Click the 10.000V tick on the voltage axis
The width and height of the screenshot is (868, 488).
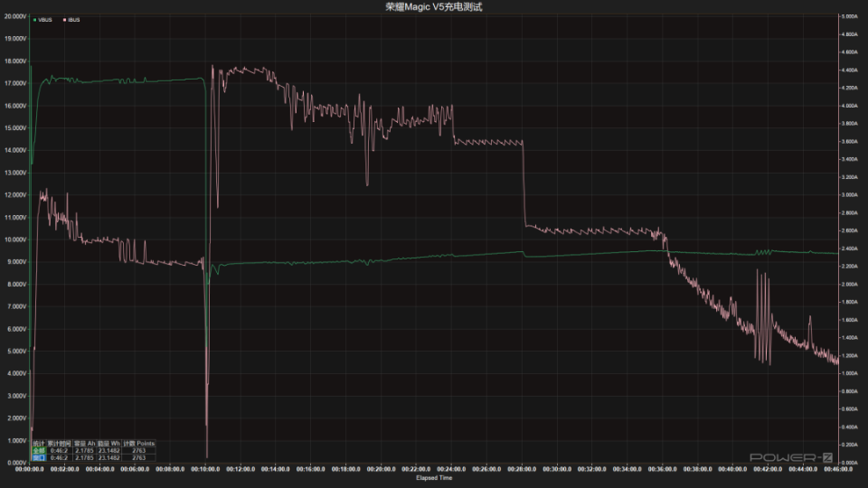pos(15,239)
